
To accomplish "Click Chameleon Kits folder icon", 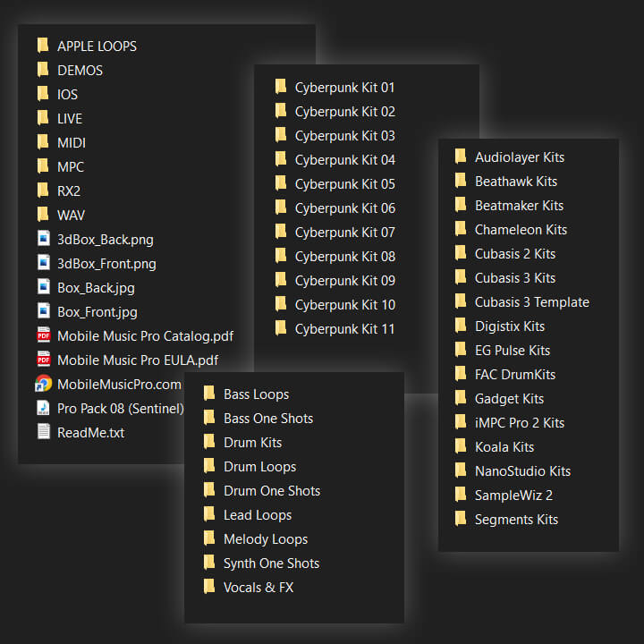I will click(x=461, y=229).
